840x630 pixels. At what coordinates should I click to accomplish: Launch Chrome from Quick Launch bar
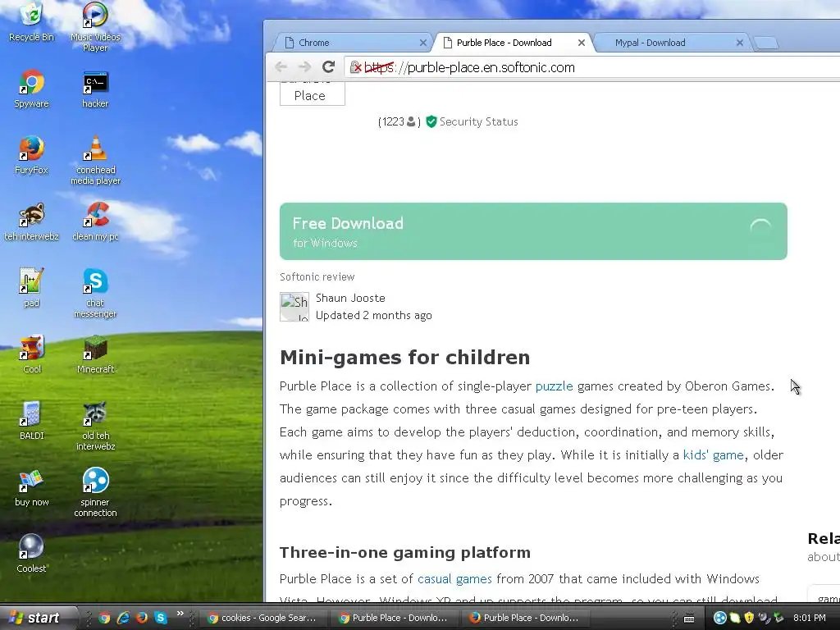104,618
